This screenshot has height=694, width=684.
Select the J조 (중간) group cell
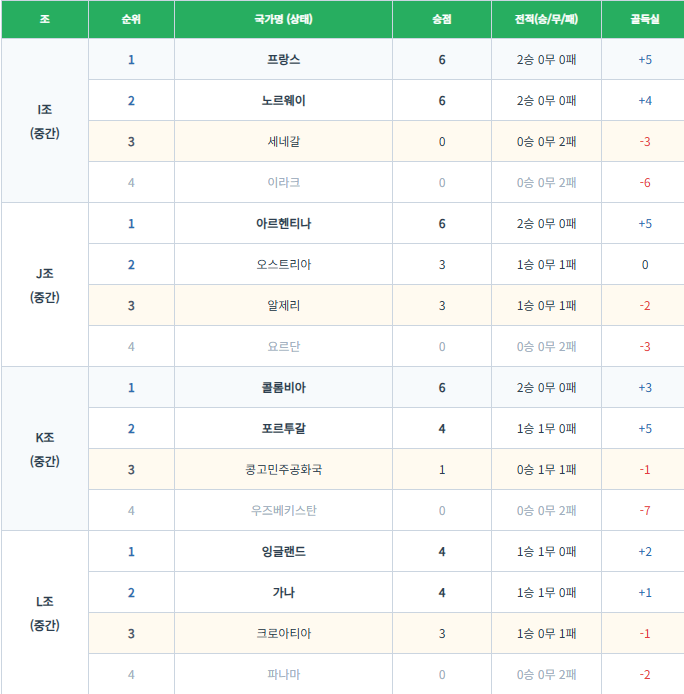coord(45,285)
